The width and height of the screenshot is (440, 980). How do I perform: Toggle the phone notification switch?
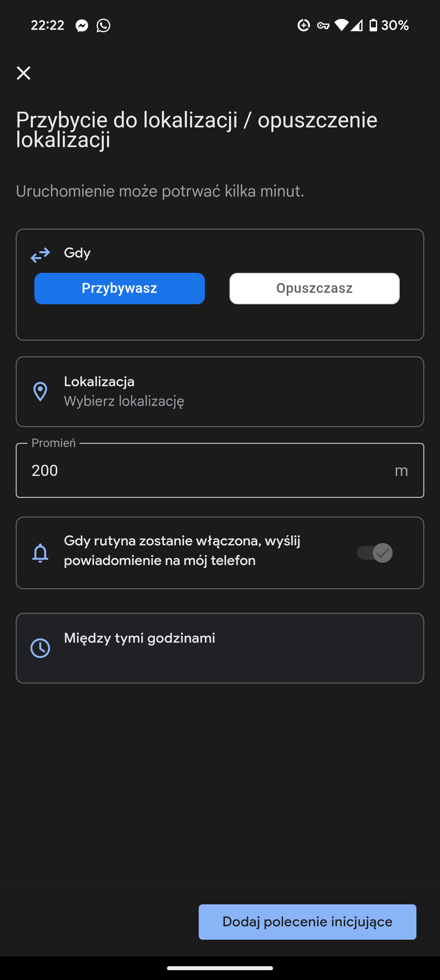pos(375,553)
